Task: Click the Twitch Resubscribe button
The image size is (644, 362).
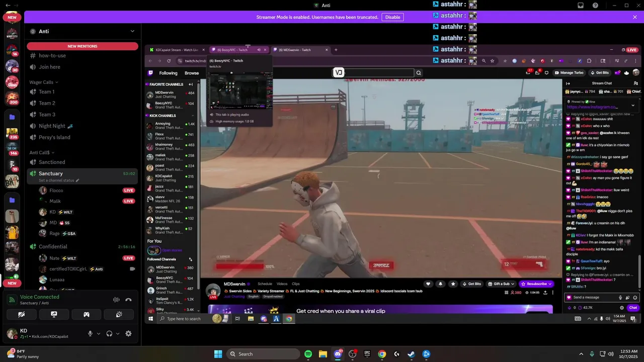Action: (536, 284)
